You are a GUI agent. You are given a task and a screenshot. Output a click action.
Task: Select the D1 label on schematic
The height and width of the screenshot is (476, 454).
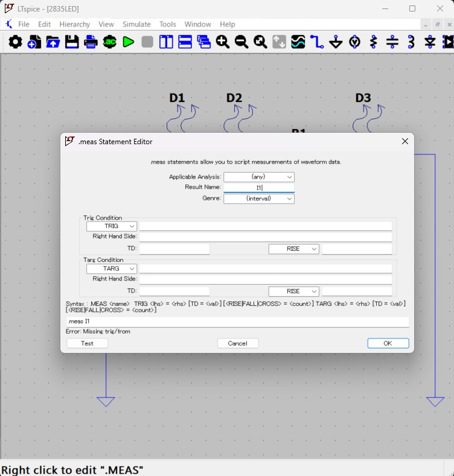point(177,98)
